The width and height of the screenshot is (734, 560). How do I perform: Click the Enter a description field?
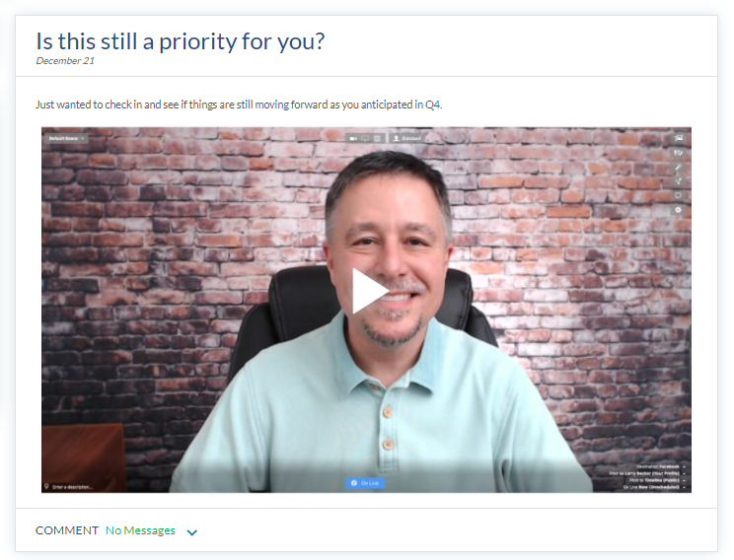pos(68,487)
